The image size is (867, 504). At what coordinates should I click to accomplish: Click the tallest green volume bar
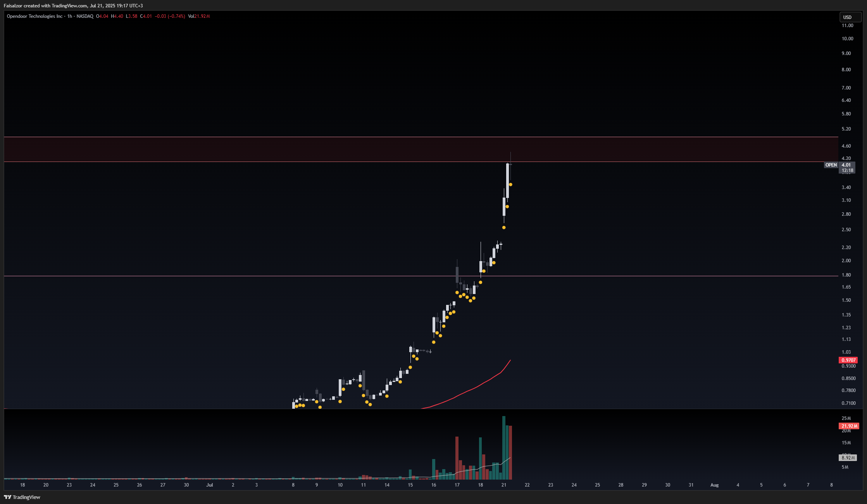click(504, 448)
